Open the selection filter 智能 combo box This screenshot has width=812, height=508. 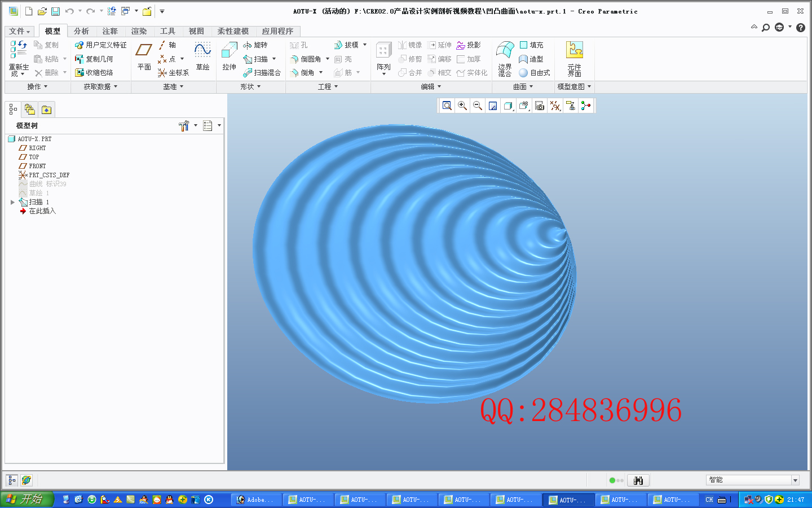[x=752, y=480]
